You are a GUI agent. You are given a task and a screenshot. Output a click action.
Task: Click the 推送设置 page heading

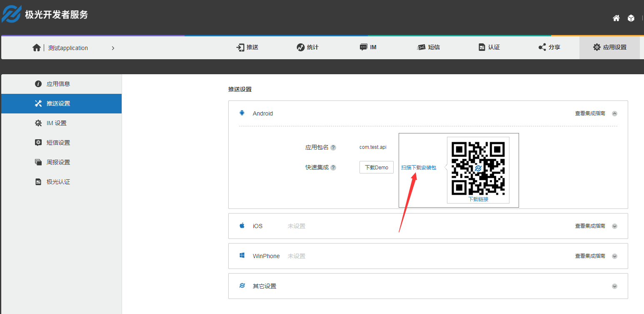(x=240, y=89)
